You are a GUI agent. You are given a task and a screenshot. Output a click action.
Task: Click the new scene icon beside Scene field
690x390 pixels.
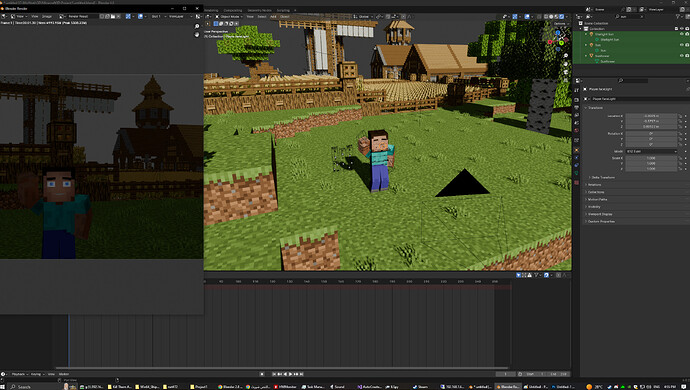pyautogui.click(x=629, y=9)
